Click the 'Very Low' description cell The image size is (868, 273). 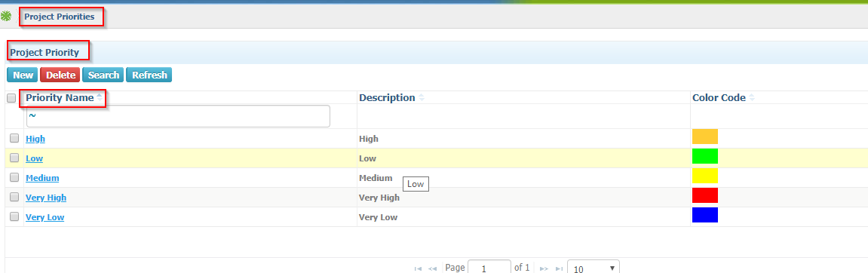click(x=378, y=217)
